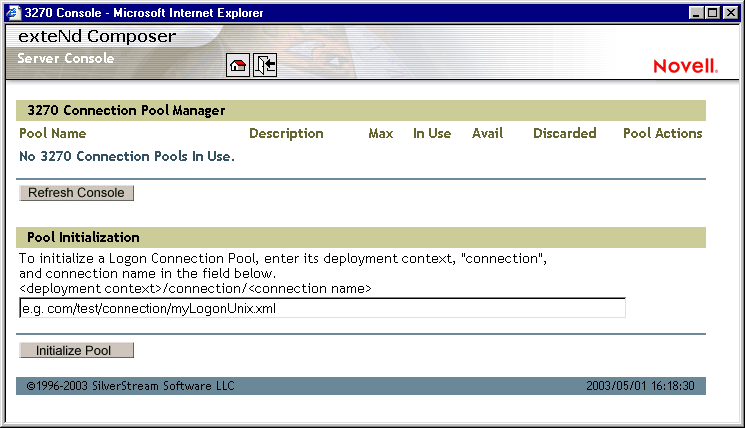Focus the connection pool path input field
The image size is (745, 428).
322,308
